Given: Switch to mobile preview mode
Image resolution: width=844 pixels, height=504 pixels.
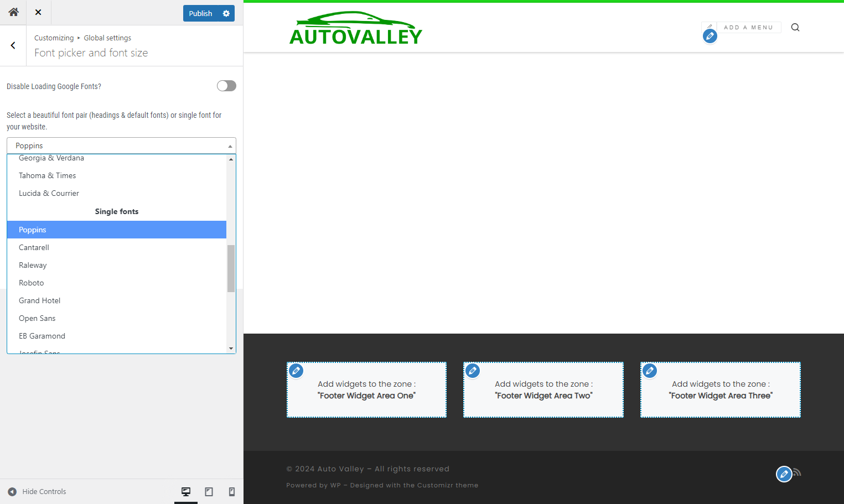Looking at the screenshot, I should click(232, 491).
